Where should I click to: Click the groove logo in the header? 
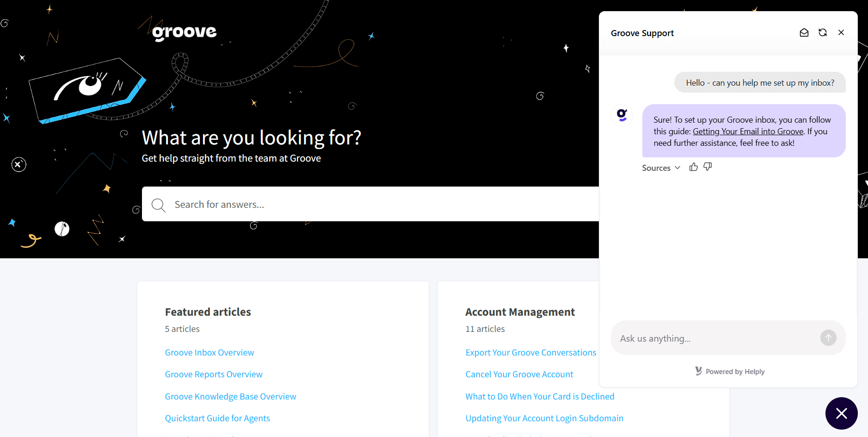point(183,31)
